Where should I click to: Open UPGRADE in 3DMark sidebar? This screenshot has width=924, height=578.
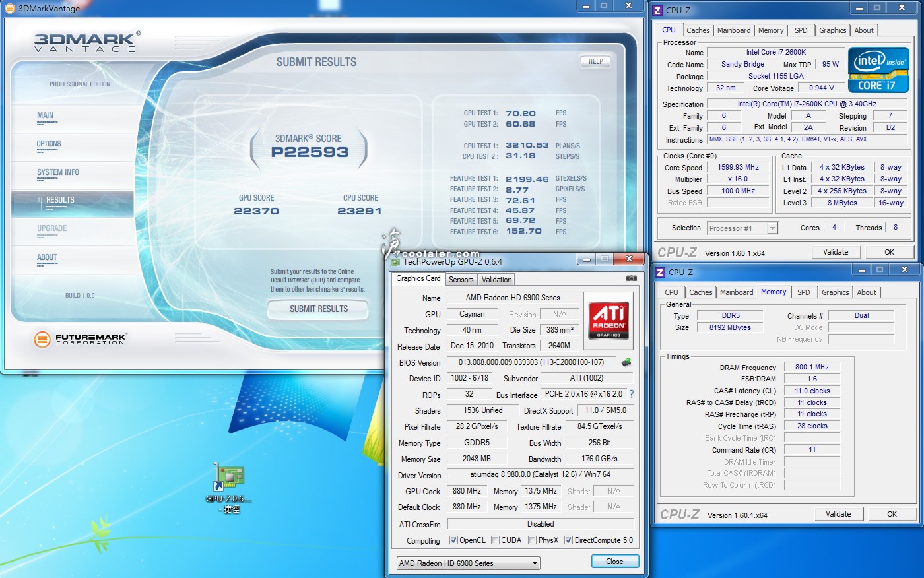52,228
